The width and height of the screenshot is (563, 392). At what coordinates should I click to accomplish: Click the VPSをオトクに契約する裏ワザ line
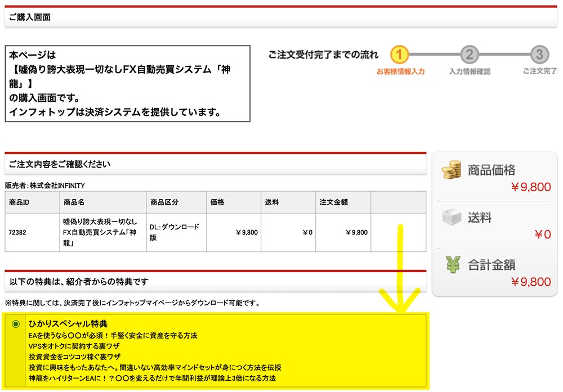tap(74, 346)
